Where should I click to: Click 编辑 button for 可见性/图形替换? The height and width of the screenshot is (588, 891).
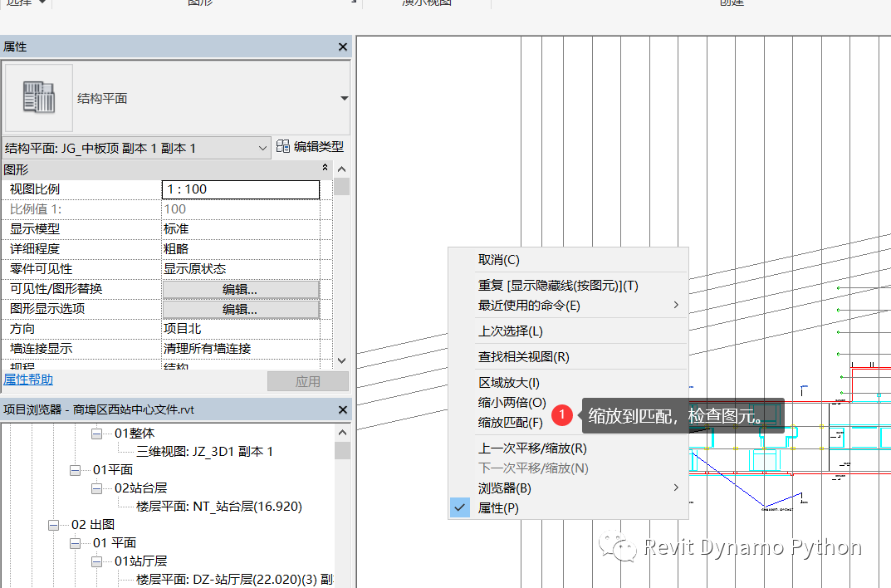241,289
